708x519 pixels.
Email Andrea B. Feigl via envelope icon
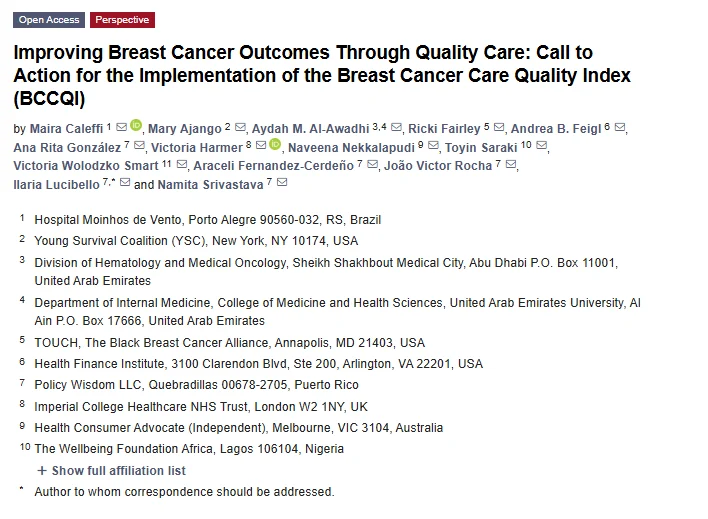point(620,128)
